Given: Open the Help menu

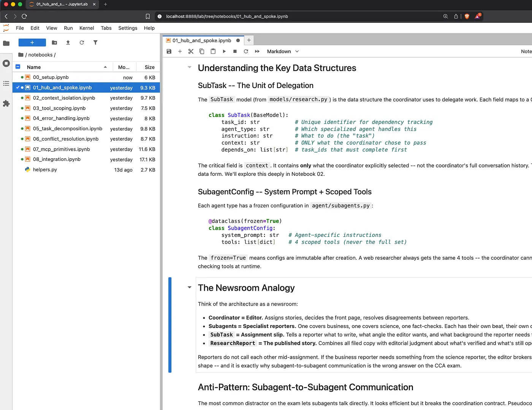Looking at the screenshot, I should pos(149,28).
